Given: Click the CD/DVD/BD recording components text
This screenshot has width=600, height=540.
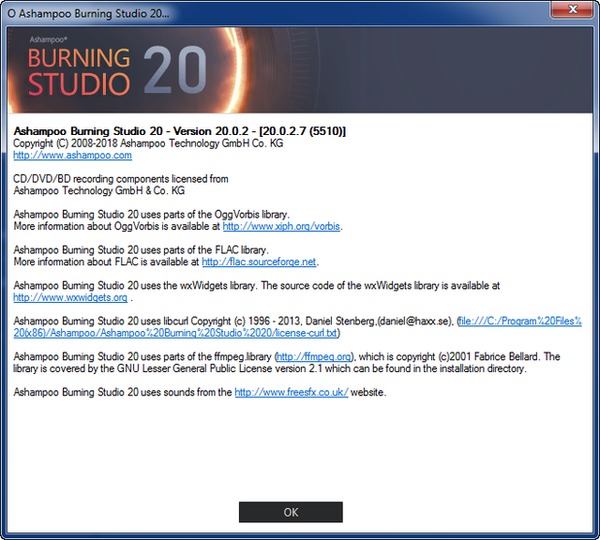Looking at the screenshot, I should click(120, 179).
